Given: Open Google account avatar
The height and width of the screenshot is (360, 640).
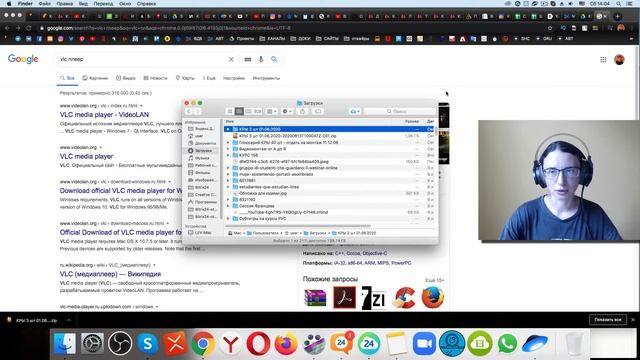Looking at the screenshot, I should [619, 60].
